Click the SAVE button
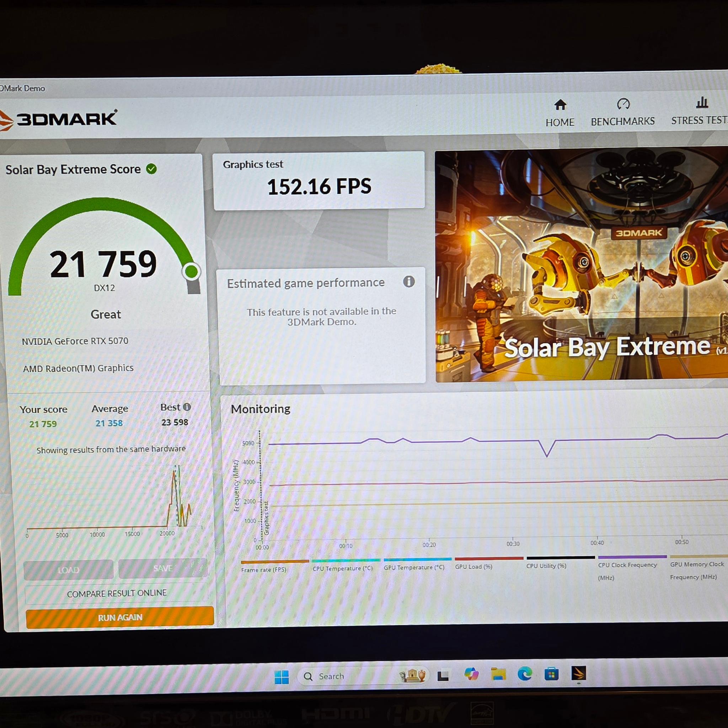 click(163, 568)
